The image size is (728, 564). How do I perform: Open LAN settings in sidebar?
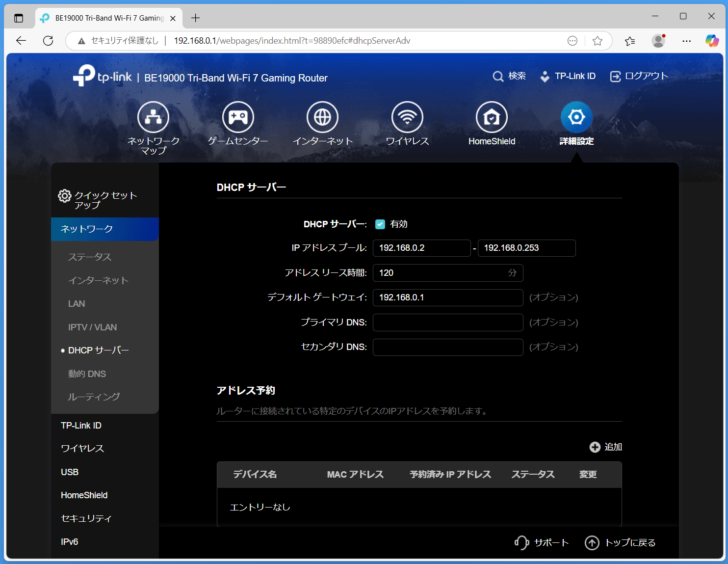77,304
